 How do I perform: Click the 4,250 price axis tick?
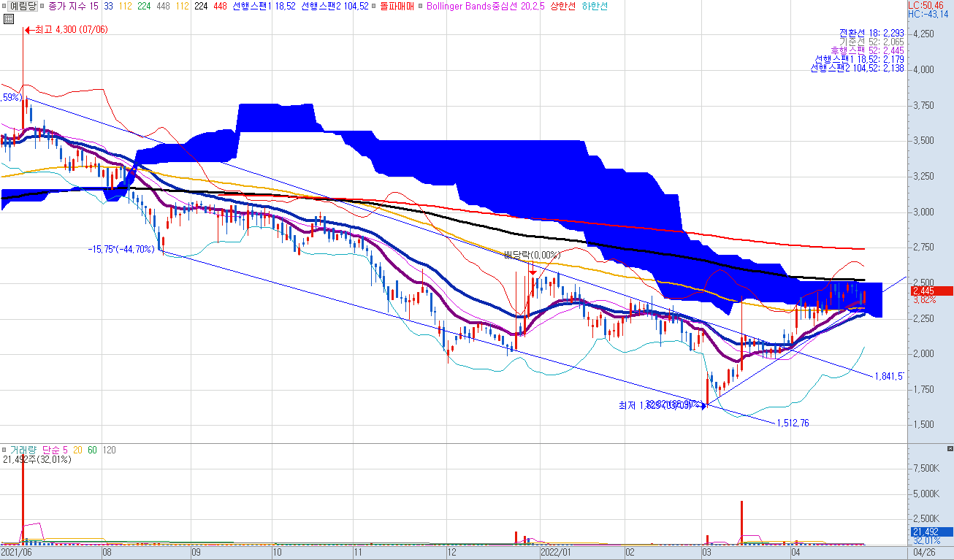pos(924,34)
